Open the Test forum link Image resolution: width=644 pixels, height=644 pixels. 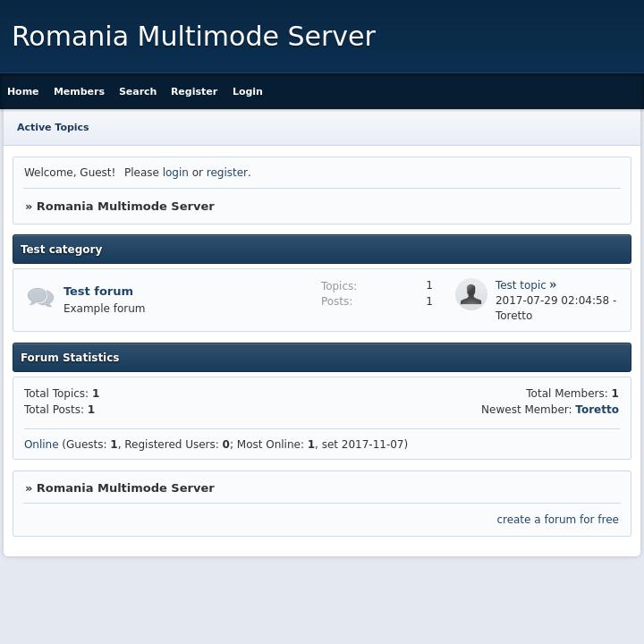tap(98, 292)
